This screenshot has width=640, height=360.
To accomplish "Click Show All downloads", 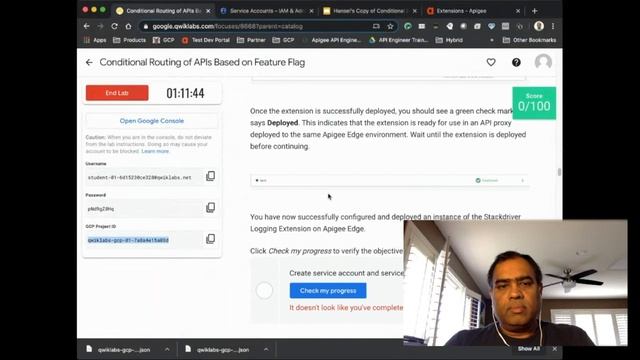I will 529,349.
